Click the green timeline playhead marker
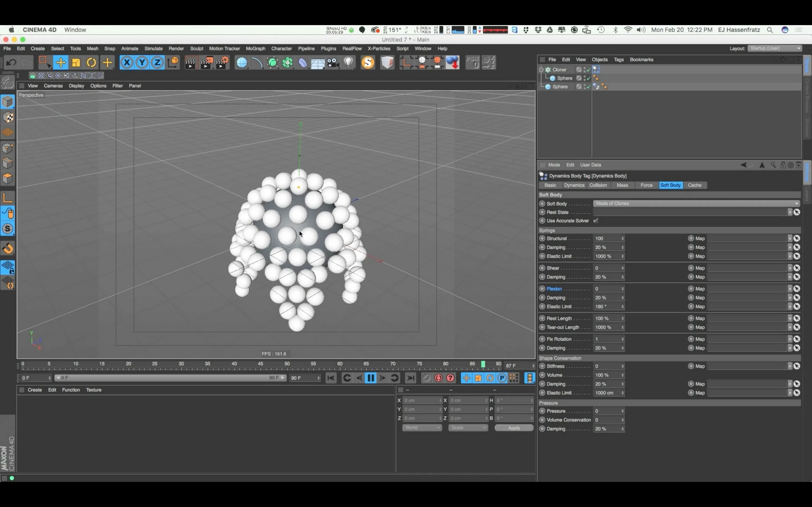Viewport: 812px width, 507px height. click(x=483, y=364)
